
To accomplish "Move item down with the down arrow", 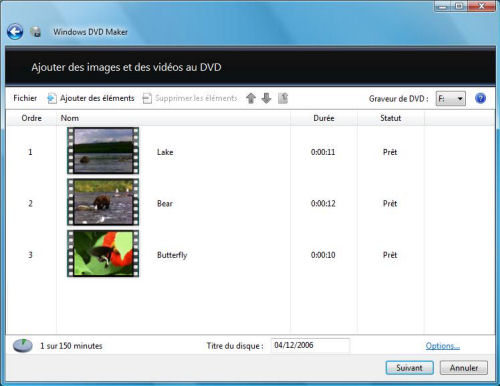I will point(266,98).
